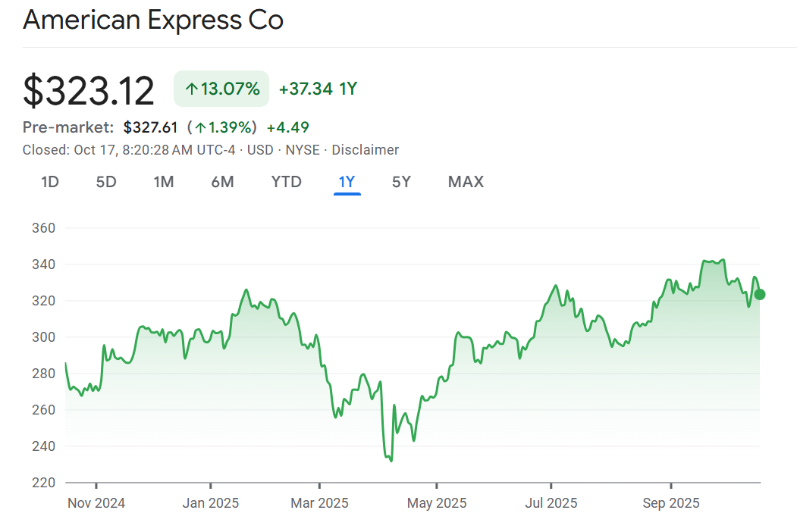
Task: Open the Disclaimer link
Action: (x=365, y=150)
